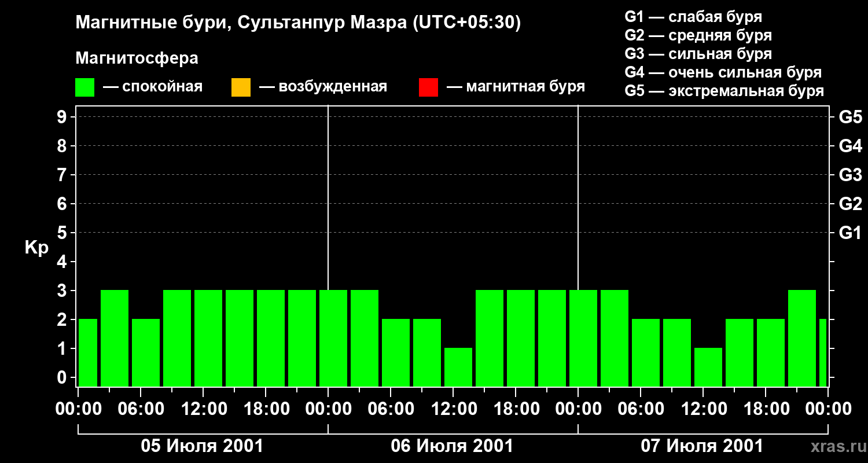The width and height of the screenshot is (868, 463).
Task: Click the first 00:00 time label on 05 July
Action: click(x=78, y=409)
